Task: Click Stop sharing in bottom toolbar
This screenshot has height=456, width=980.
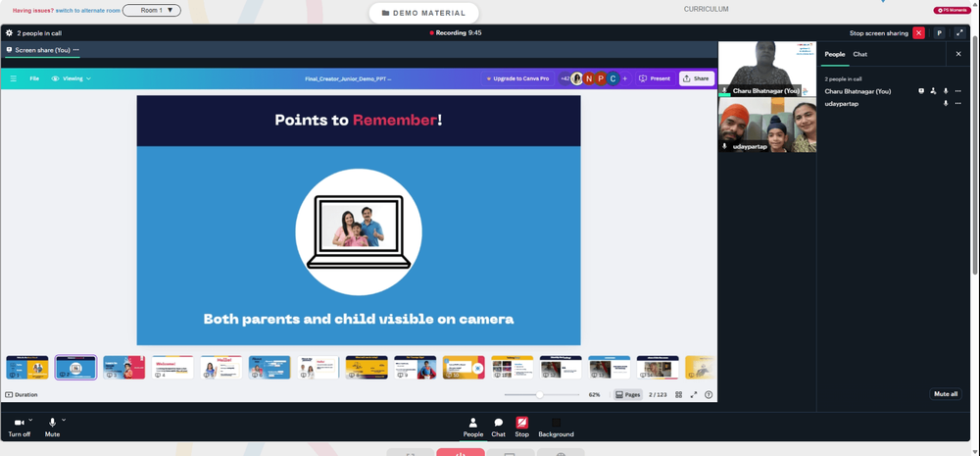Action: pyautogui.click(x=522, y=428)
